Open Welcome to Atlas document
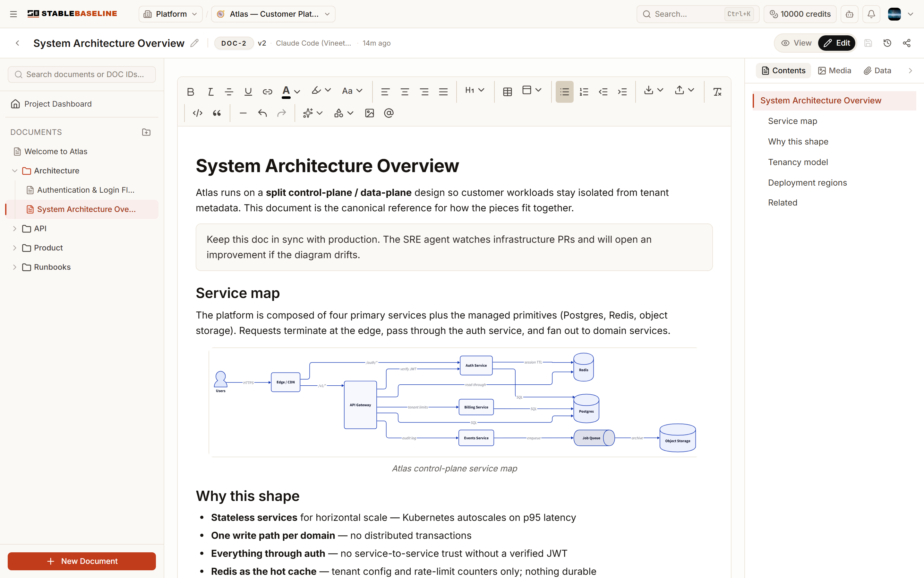924x578 pixels. coord(82,152)
